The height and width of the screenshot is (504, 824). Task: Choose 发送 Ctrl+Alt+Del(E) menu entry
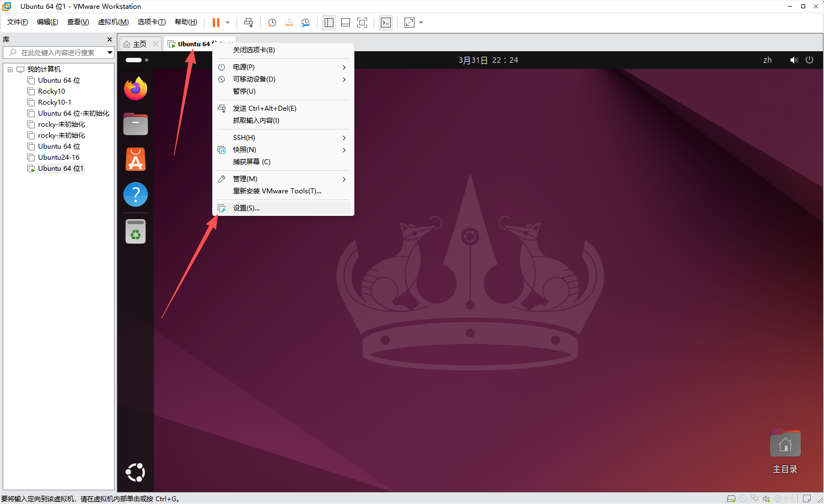coord(283,109)
